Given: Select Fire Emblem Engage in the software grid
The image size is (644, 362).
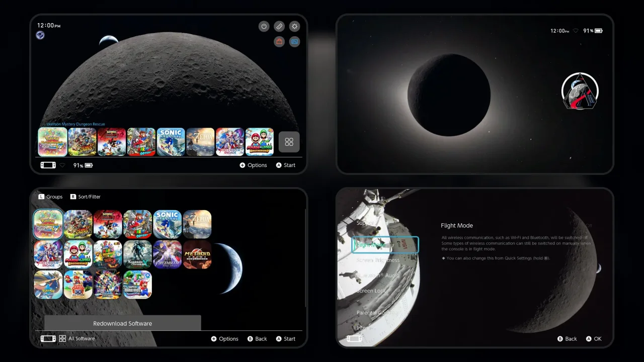Looking at the screenshot, I should click(x=48, y=254).
